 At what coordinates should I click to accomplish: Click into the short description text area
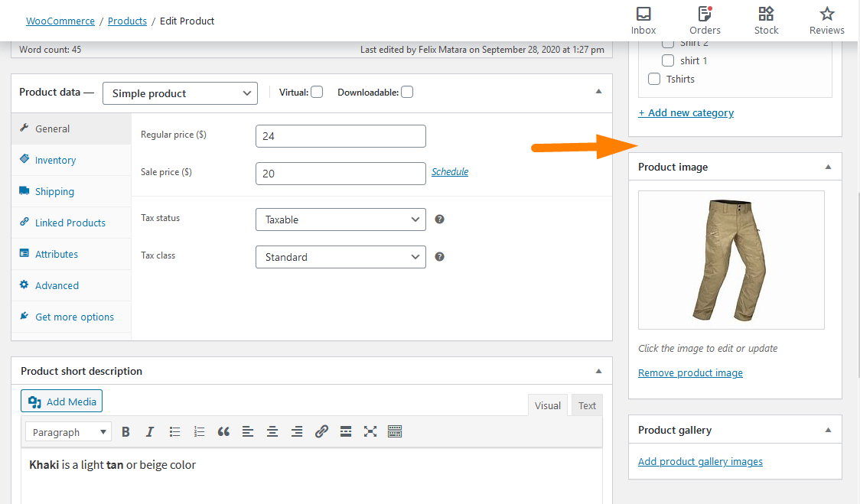[311, 477]
